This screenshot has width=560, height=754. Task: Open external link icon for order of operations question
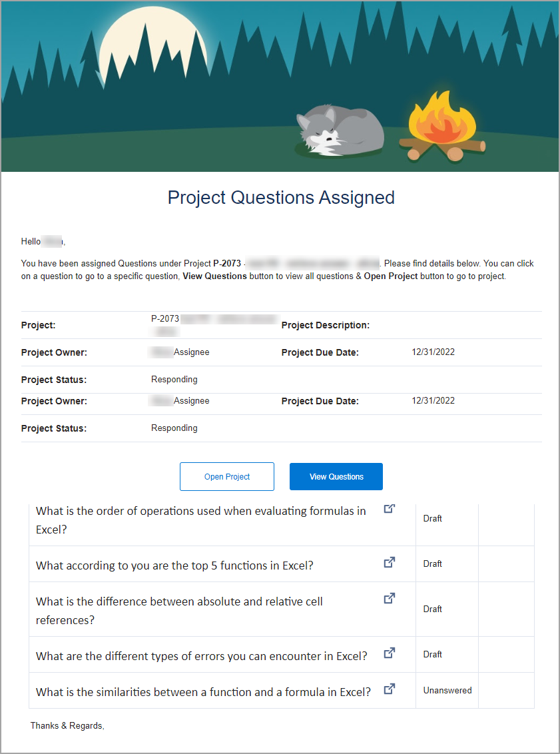click(390, 509)
